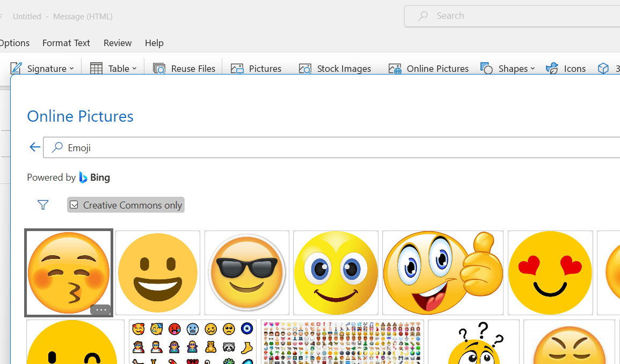Open the filter funnel icon
The image size is (620, 364).
click(x=43, y=205)
